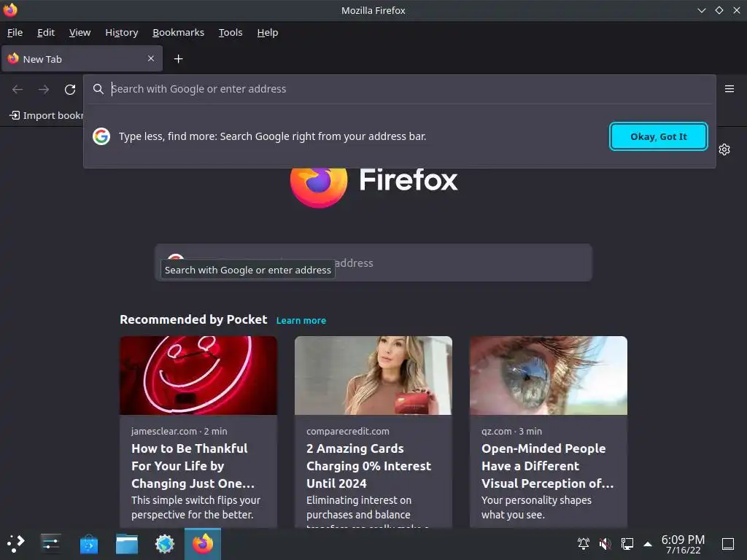747x560 pixels.
Task: Open System Settings from the taskbar
Action: 50,543
